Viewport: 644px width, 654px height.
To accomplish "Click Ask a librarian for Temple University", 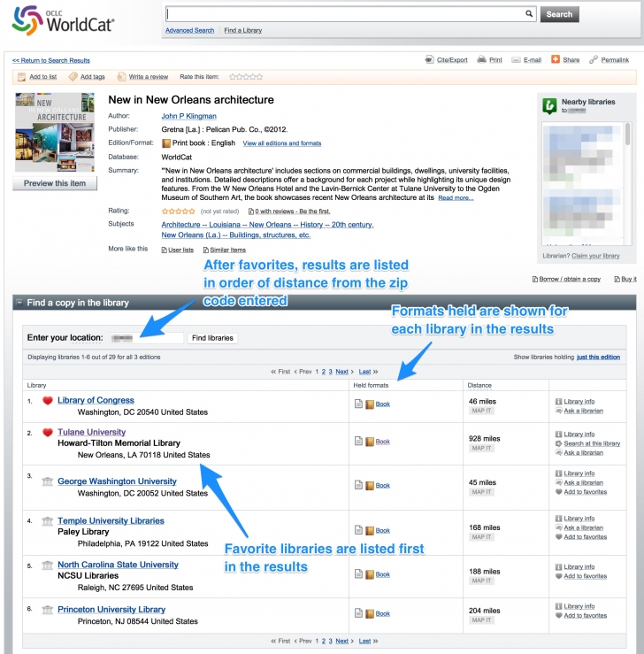I will click(584, 527).
